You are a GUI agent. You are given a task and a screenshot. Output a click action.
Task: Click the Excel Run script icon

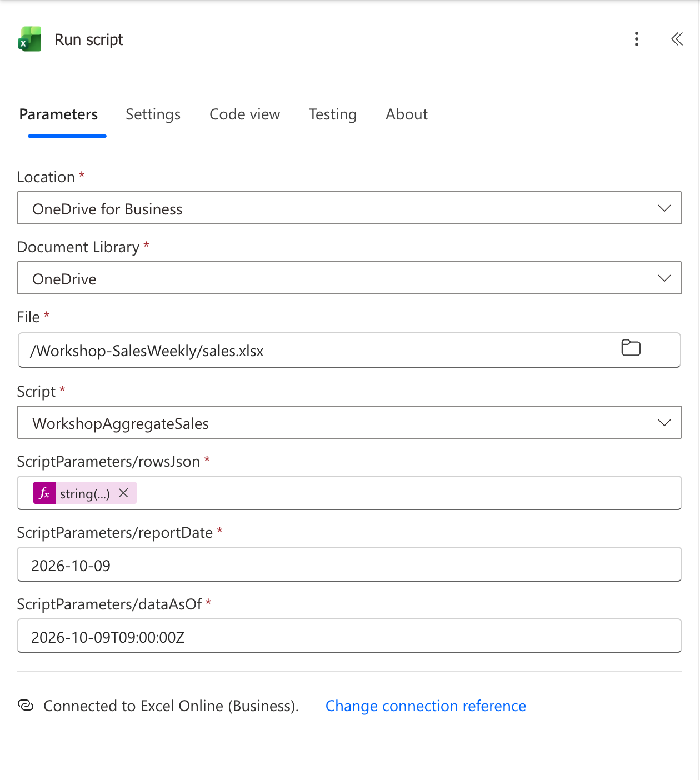tap(29, 39)
